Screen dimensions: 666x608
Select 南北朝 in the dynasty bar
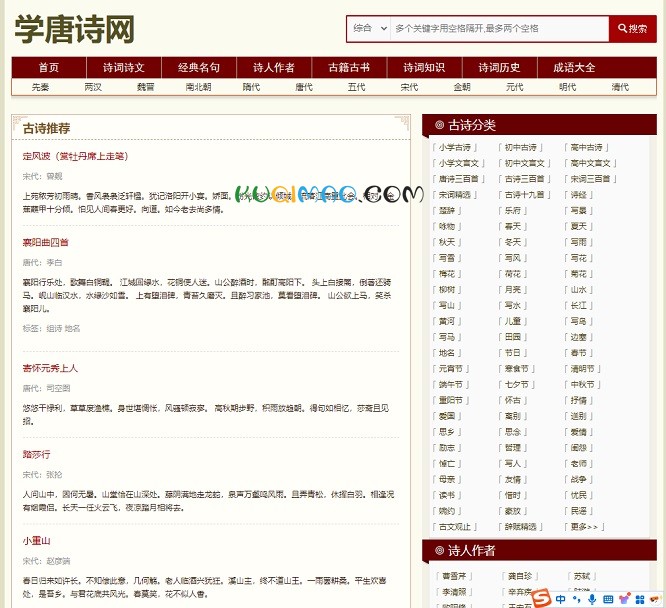pyautogui.click(x=198, y=87)
